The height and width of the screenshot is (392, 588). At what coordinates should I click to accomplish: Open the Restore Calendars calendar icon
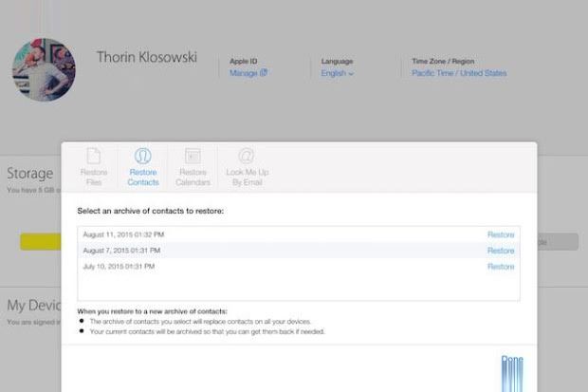point(193,156)
